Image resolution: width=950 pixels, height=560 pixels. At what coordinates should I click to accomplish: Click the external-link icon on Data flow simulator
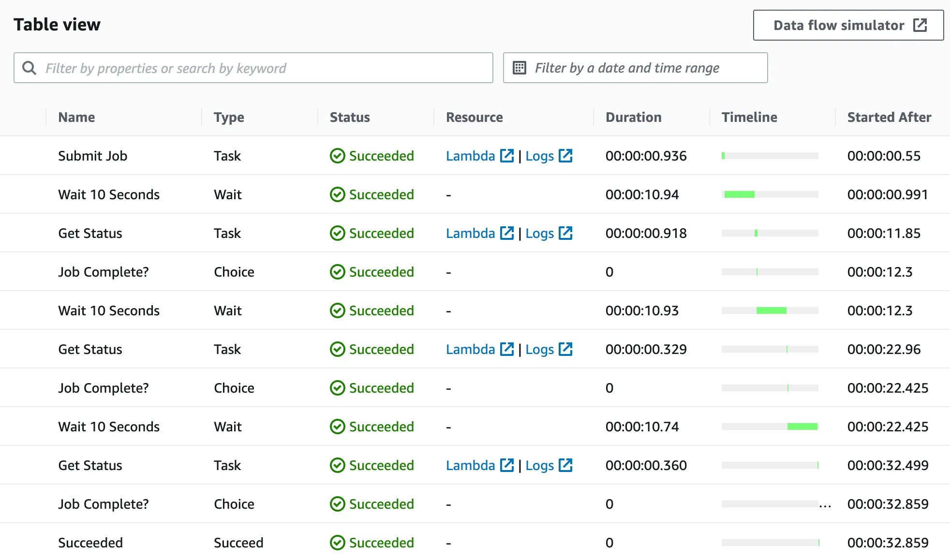coord(920,25)
